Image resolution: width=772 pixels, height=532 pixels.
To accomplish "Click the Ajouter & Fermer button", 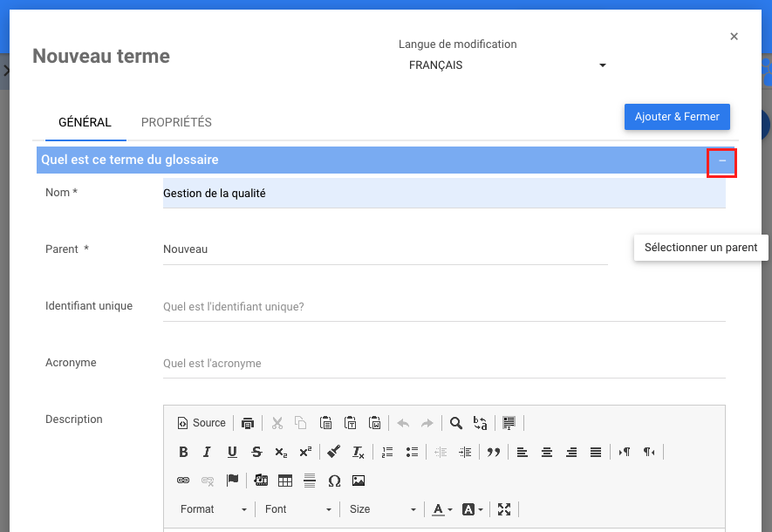I will click(677, 117).
